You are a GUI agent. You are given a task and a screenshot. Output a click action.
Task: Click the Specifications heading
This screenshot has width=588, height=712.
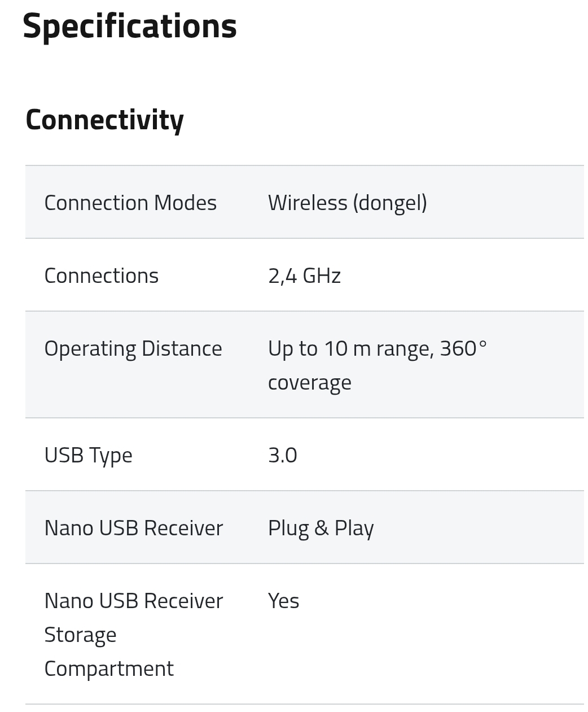coord(129,26)
